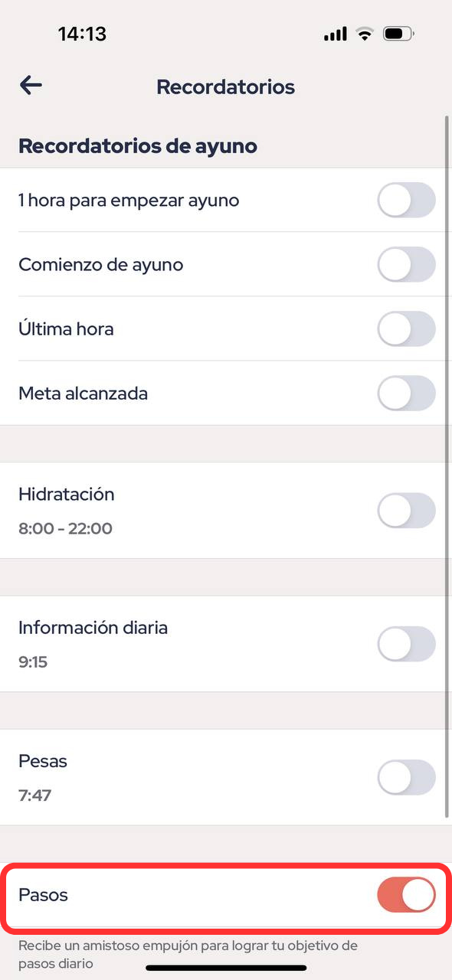Tap the battery icon in status bar
This screenshot has height=980, width=452.
tap(398, 34)
